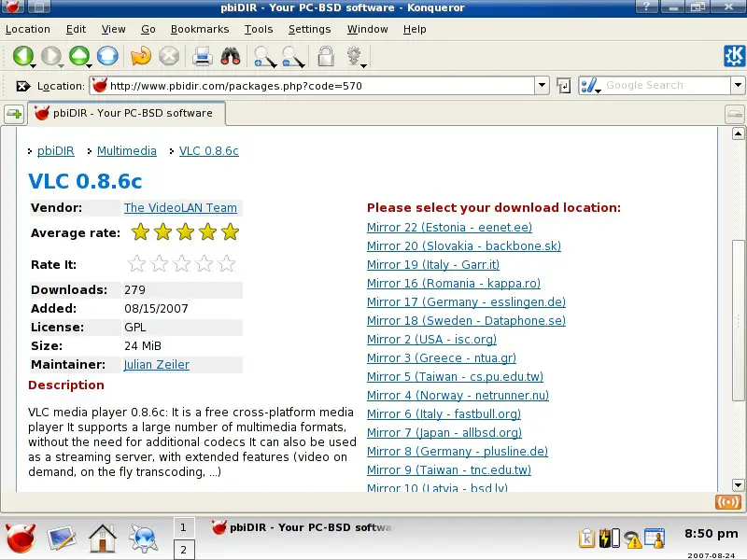Open the Multimedia breadcrumb link
747x560 pixels.
pos(127,151)
